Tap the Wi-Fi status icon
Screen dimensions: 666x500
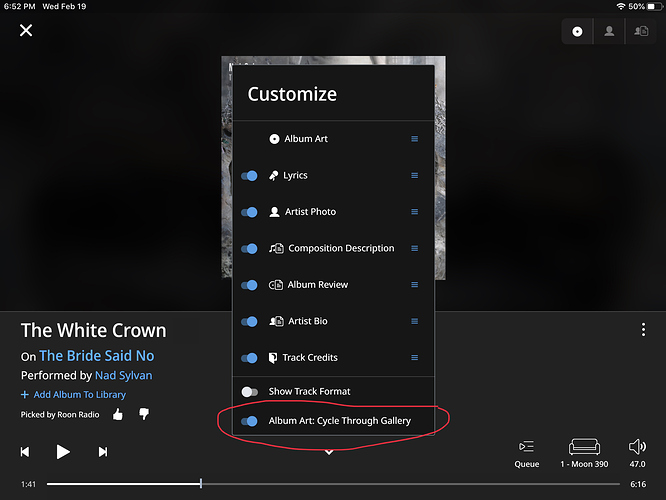(621, 6)
